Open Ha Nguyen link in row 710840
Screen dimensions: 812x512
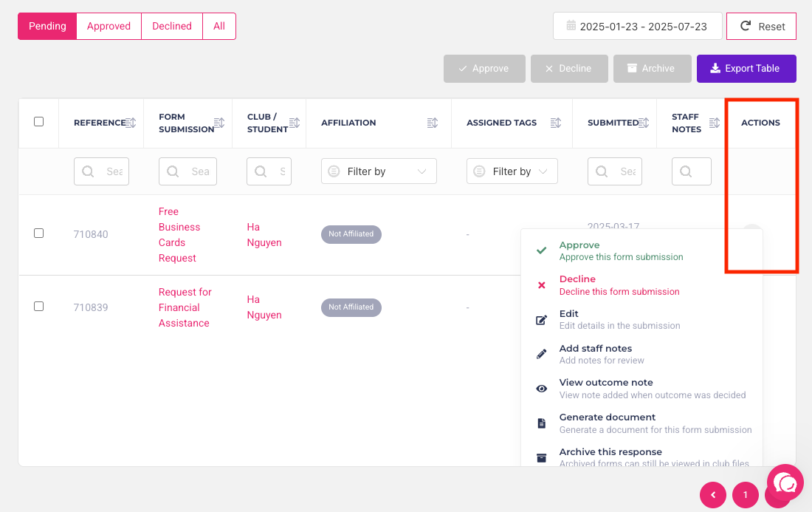(x=264, y=235)
